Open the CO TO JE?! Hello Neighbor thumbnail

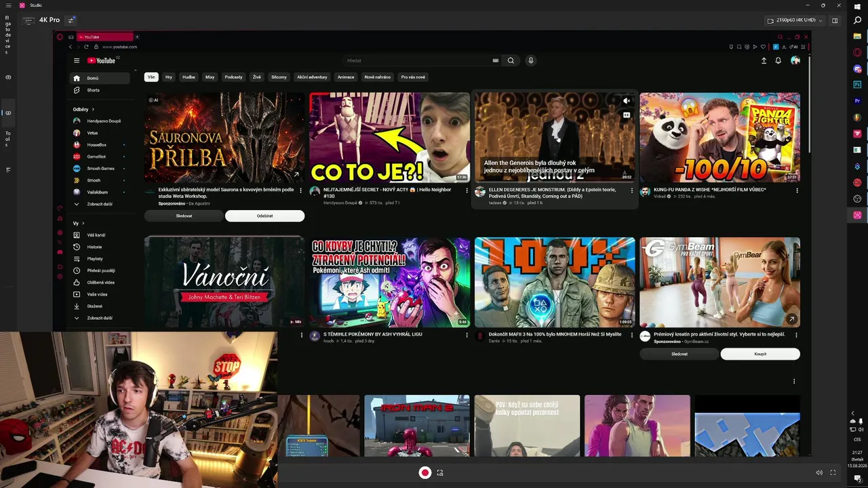pyautogui.click(x=390, y=138)
